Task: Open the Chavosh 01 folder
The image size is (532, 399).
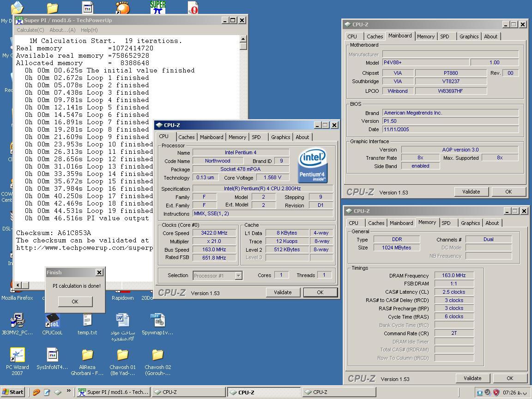Action: (122, 362)
